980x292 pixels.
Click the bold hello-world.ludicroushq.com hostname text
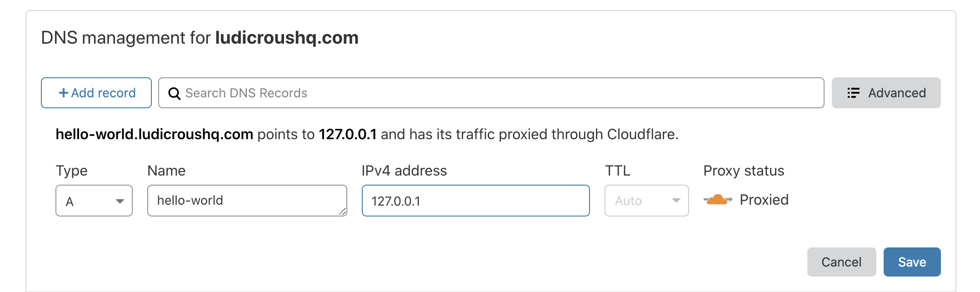point(154,134)
